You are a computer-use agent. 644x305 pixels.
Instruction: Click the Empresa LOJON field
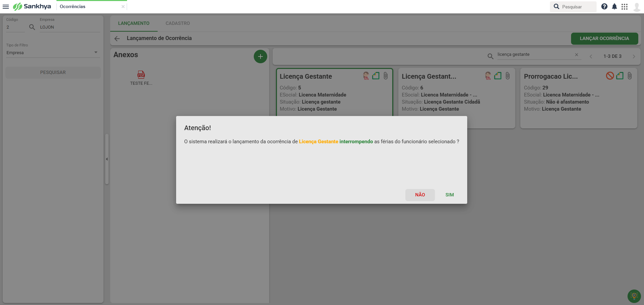[70, 27]
